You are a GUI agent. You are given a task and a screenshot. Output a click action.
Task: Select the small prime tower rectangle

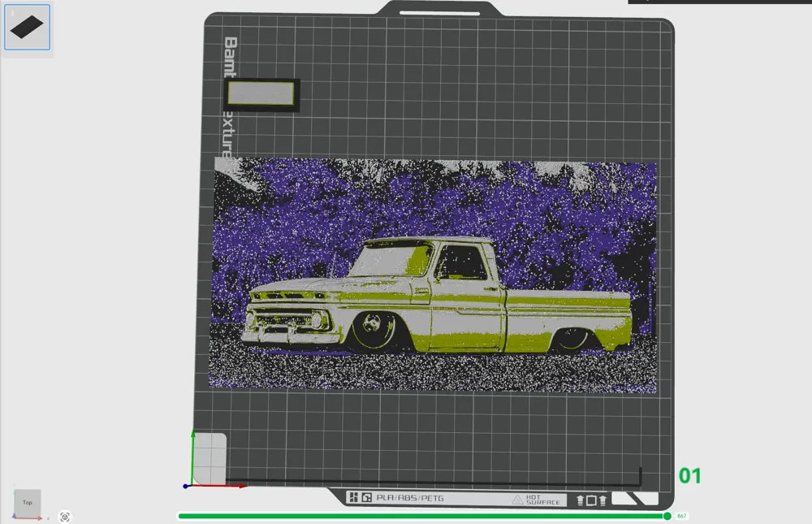pyautogui.click(x=261, y=95)
